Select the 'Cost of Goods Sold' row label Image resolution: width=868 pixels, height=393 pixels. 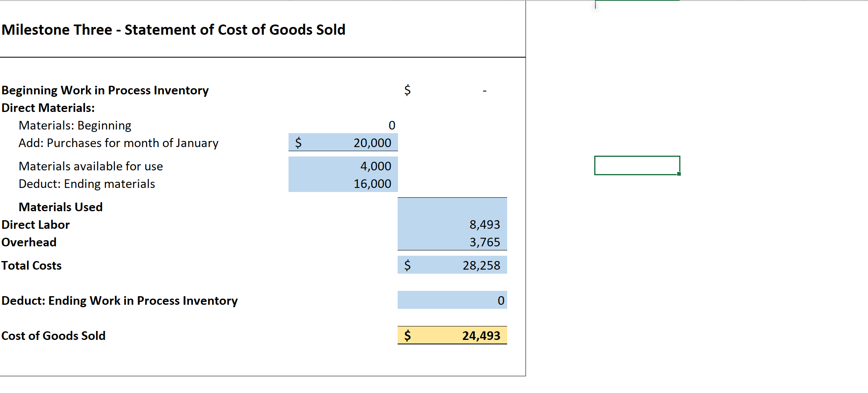pyautogui.click(x=53, y=335)
